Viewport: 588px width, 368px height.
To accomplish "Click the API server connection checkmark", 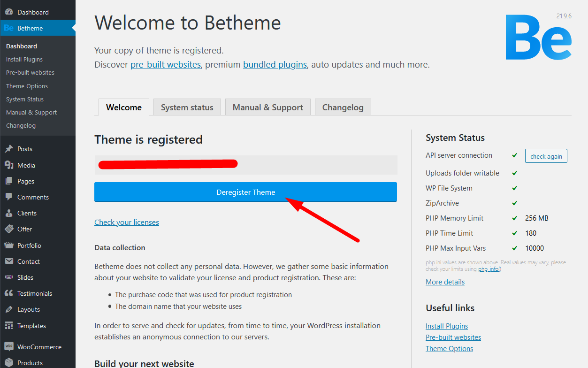I will click(x=515, y=155).
